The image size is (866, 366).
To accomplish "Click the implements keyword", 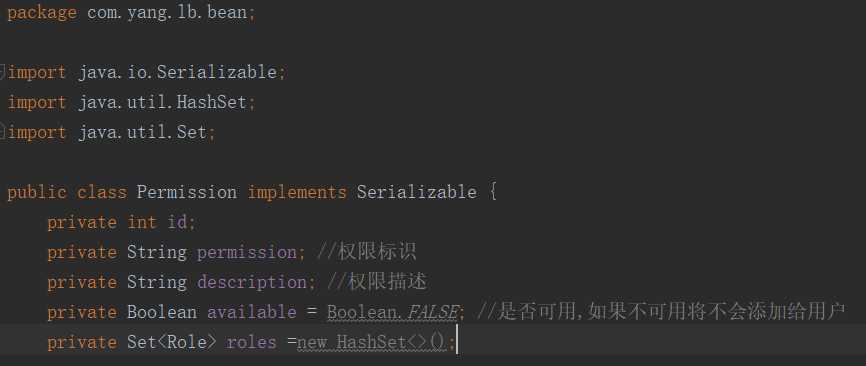I will click(x=297, y=192).
